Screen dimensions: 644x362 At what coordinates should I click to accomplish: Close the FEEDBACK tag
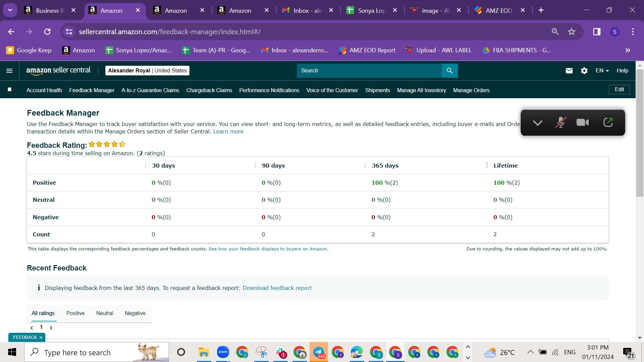[41, 338]
